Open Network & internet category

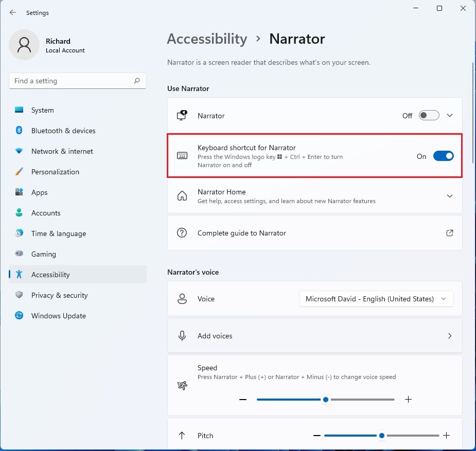pyautogui.click(x=77, y=151)
